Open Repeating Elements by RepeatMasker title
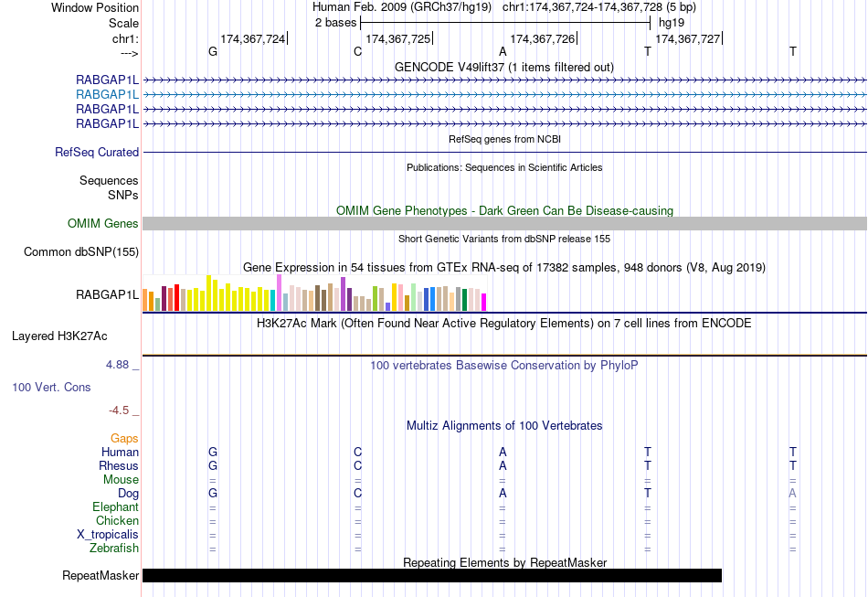Screen dimensions: 868x597 click(505, 562)
